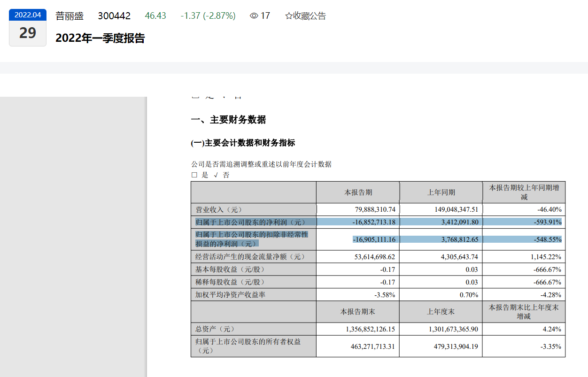Open the 普丽盛 stock name link

pos(70,16)
